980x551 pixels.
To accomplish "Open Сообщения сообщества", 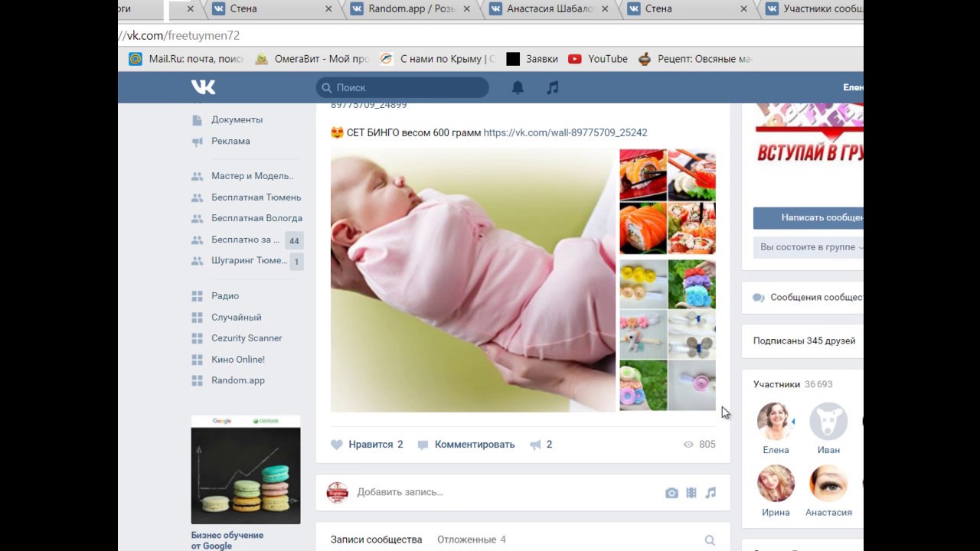I will 808,297.
